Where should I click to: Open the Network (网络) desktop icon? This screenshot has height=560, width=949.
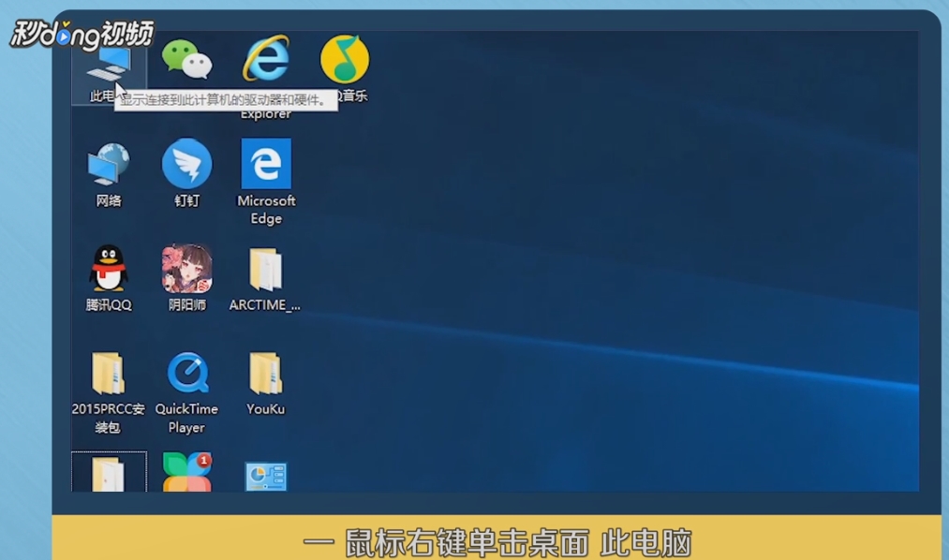109,164
